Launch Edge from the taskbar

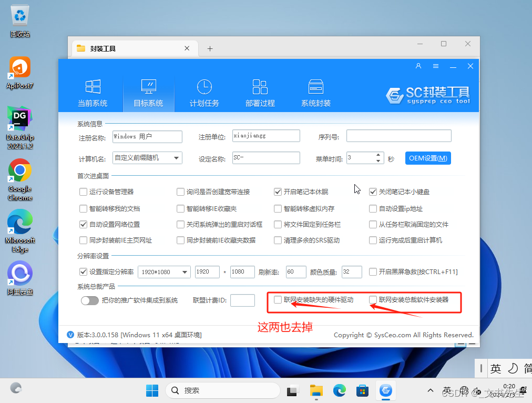pos(339,390)
